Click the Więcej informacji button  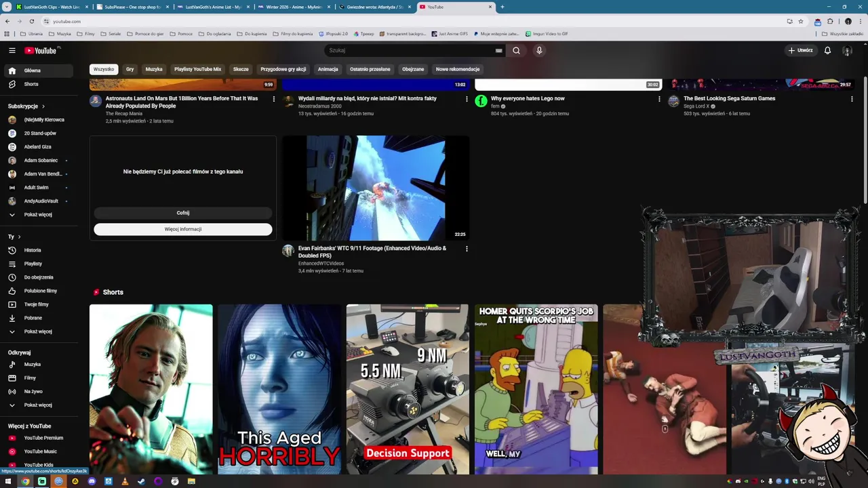point(183,229)
